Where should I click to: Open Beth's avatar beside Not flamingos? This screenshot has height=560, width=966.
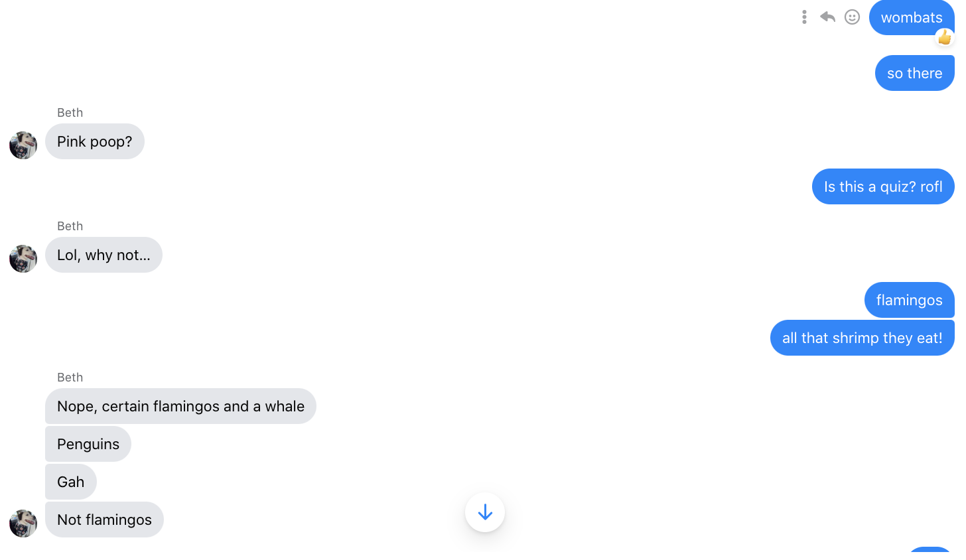pos(23,524)
